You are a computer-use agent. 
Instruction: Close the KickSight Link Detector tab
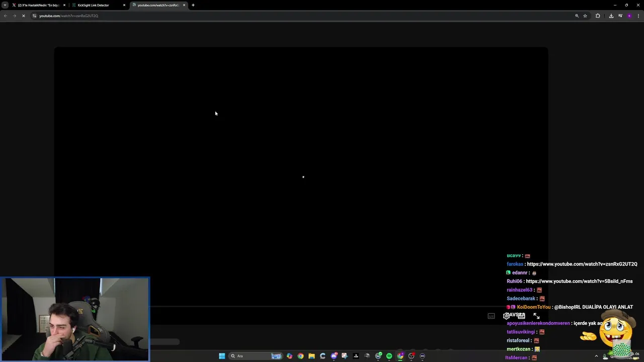[x=124, y=5]
